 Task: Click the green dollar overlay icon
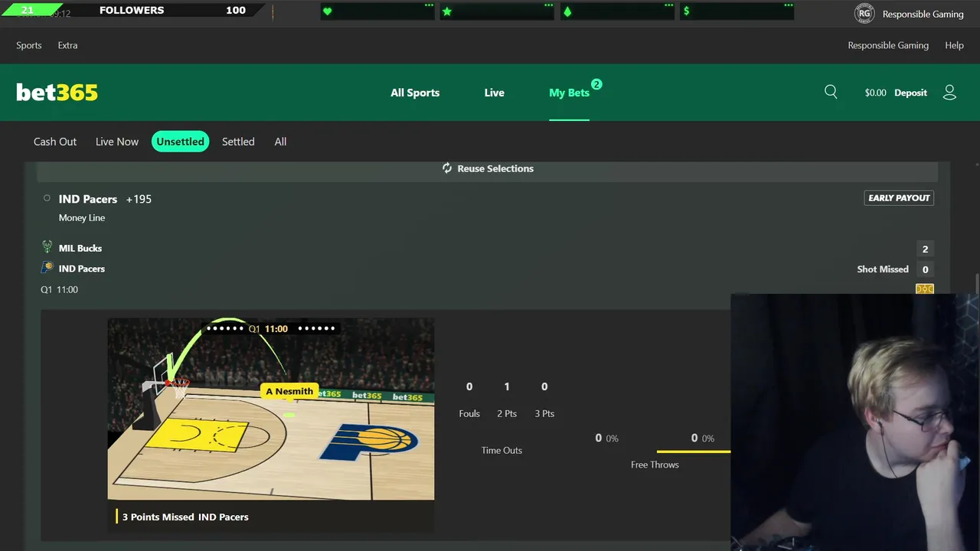coord(687,11)
